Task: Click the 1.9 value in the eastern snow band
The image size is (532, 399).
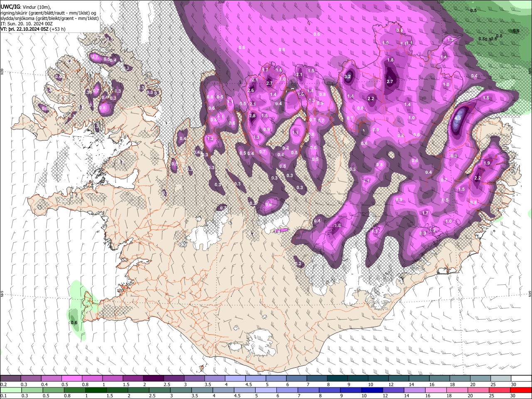Action: pos(487,163)
